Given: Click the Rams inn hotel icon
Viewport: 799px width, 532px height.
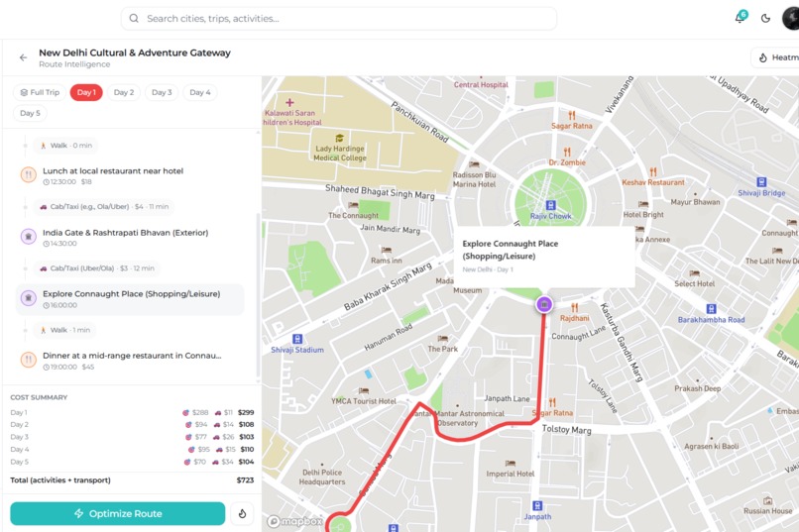Looking at the screenshot, I should coord(387,250).
